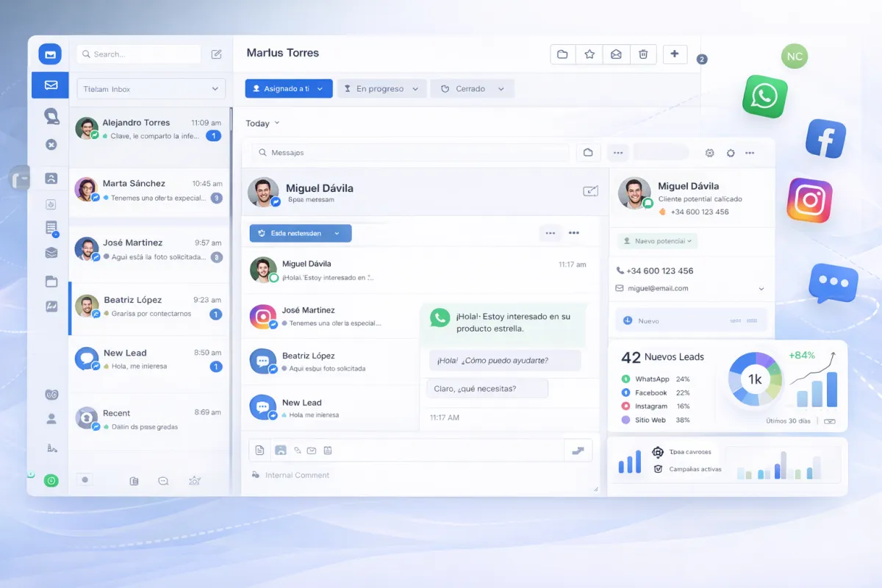Select the Beatriz López row in message panel

coord(331,362)
